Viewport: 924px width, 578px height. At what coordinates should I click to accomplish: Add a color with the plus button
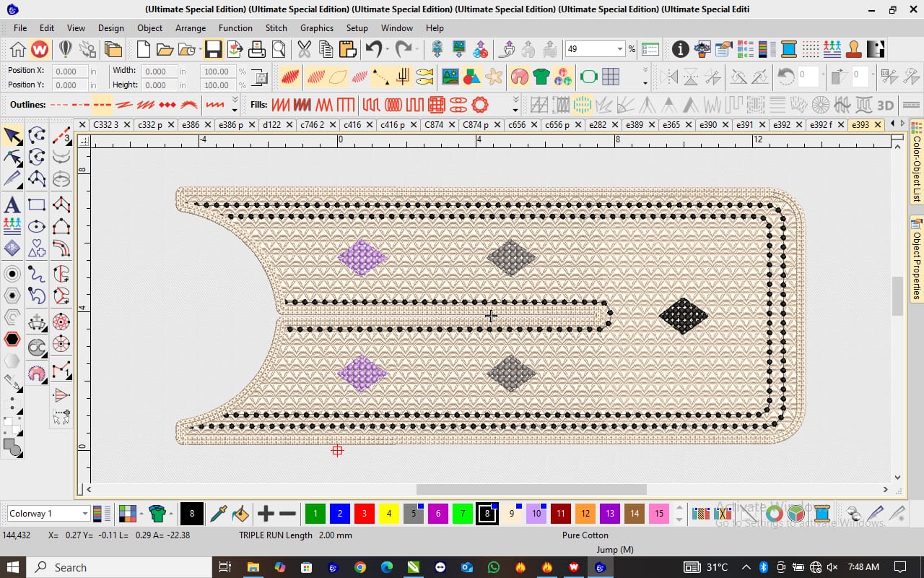(x=266, y=514)
